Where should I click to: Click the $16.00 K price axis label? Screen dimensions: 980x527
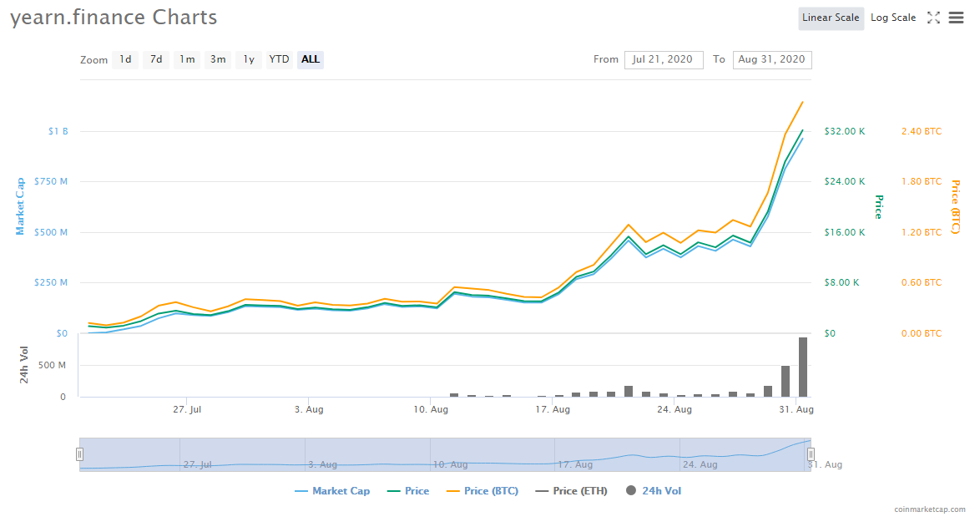[x=845, y=232]
